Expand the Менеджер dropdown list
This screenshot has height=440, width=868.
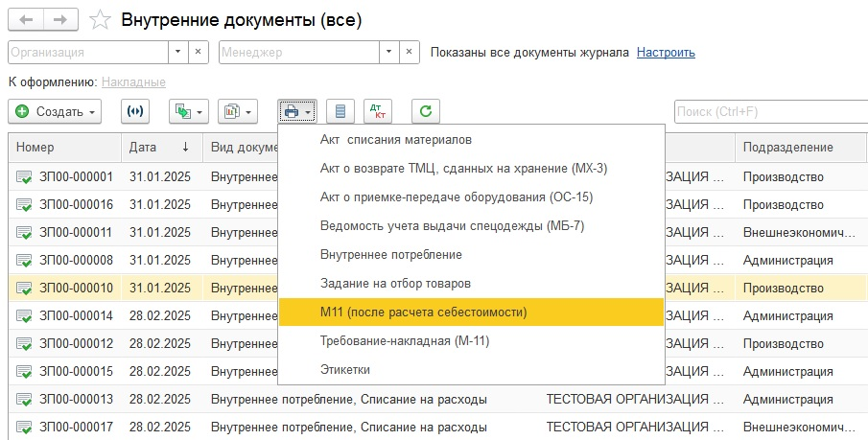389,53
